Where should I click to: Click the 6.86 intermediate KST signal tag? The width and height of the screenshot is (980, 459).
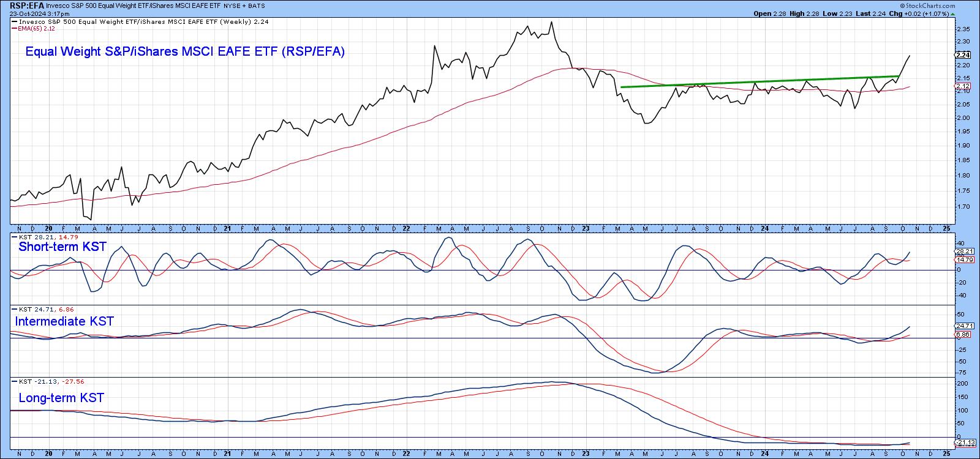pos(963,335)
